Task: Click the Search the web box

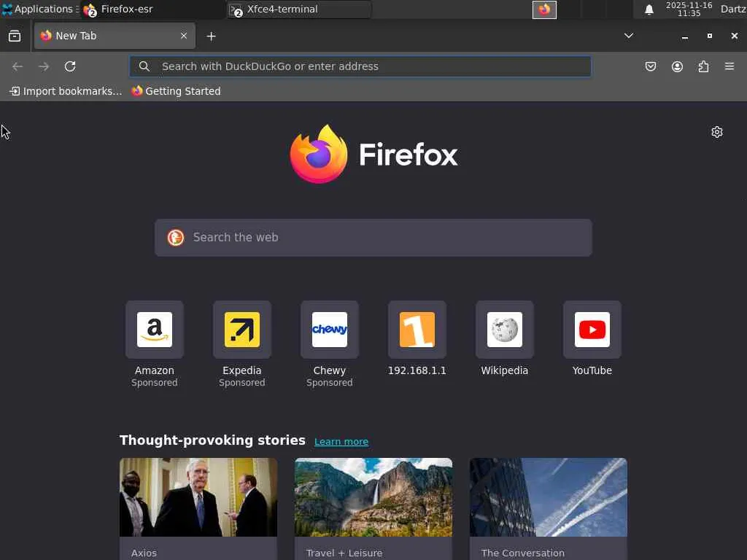Action: pos(373,238)
